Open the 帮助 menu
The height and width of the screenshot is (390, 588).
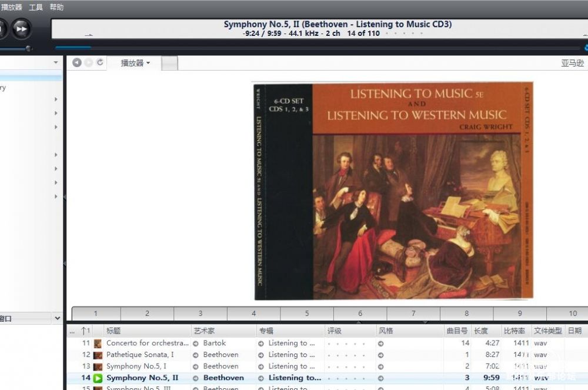coord(56,7)
